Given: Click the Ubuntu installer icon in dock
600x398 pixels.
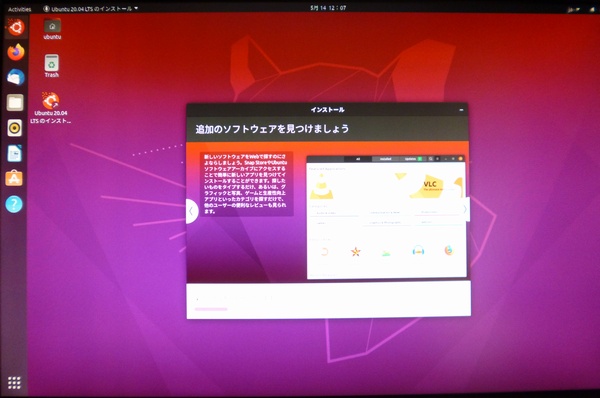Looking at the screenshot, I should [16, 27].
